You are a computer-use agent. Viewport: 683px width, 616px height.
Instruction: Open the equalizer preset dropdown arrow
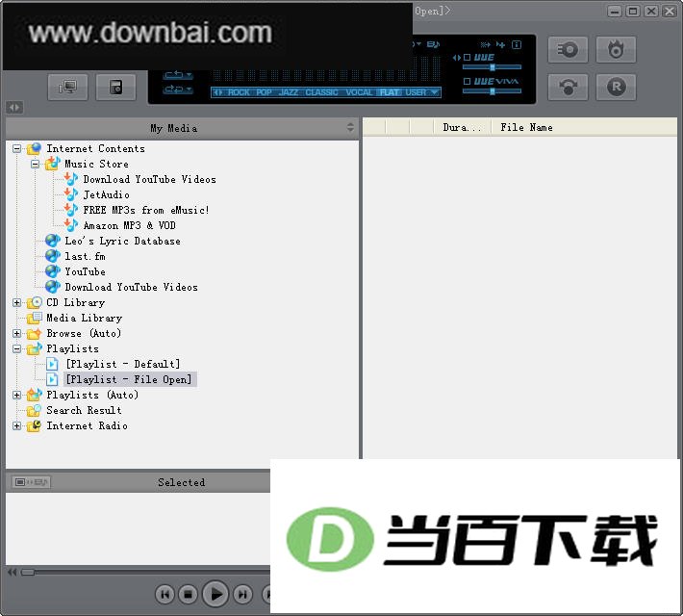point(434,92)
